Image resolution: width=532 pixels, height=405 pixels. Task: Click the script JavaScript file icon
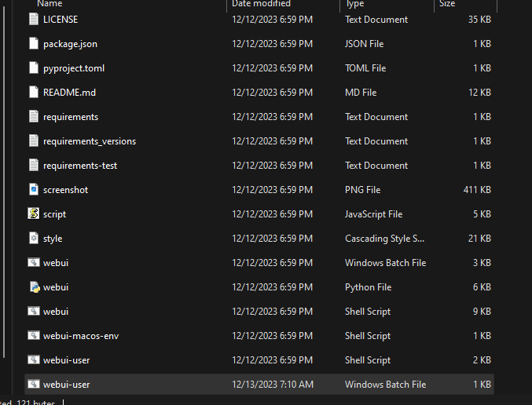(34, 213)
